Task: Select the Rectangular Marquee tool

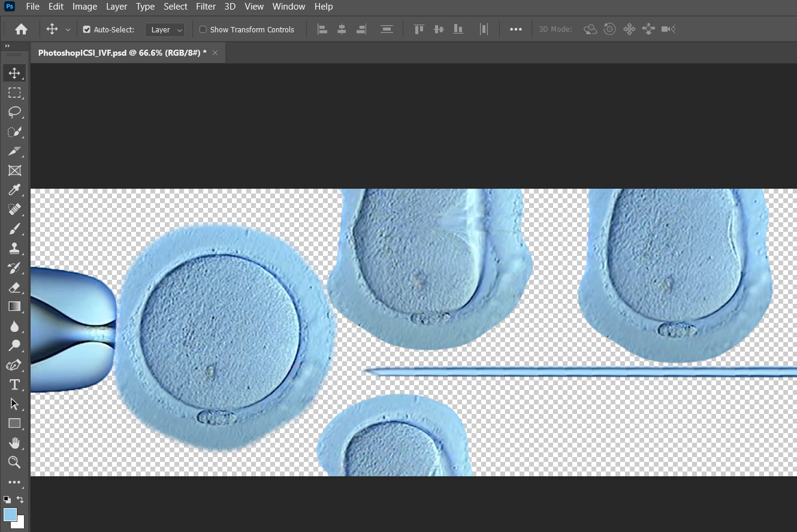Action: pos(14,93)
